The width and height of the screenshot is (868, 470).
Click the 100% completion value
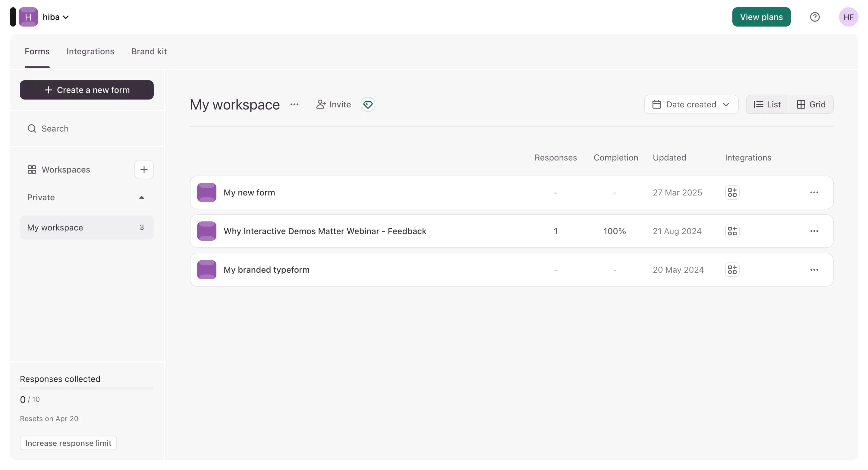click(x=614, y=231)
